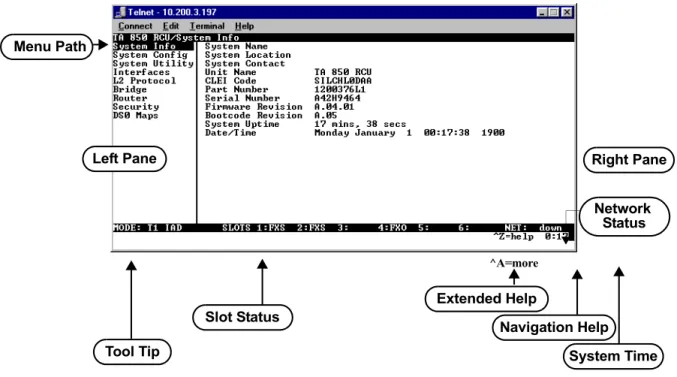Image resolution: width=677 pixels, height=377 pixels.
Task: Click the Bootcode Revision label
Action: 253,115
